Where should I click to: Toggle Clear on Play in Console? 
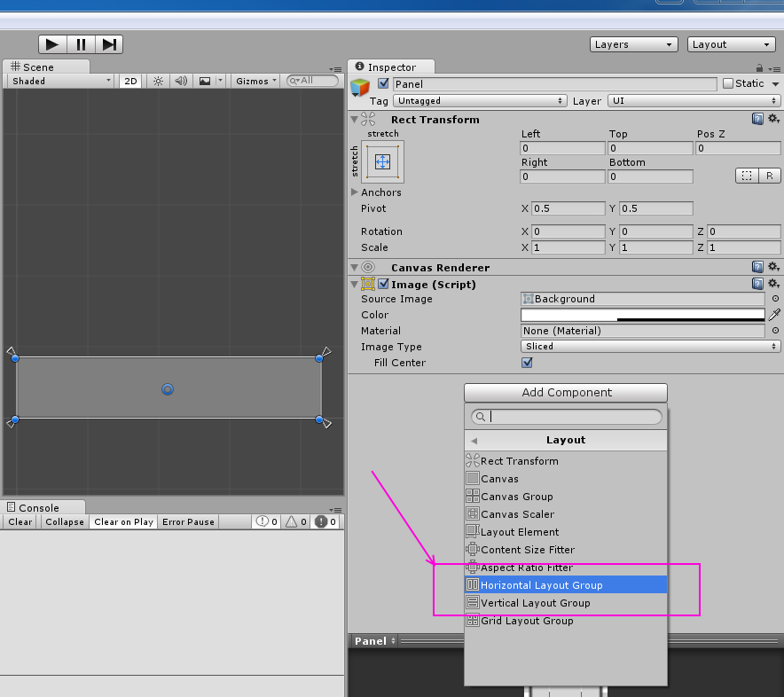click(123, 521)
